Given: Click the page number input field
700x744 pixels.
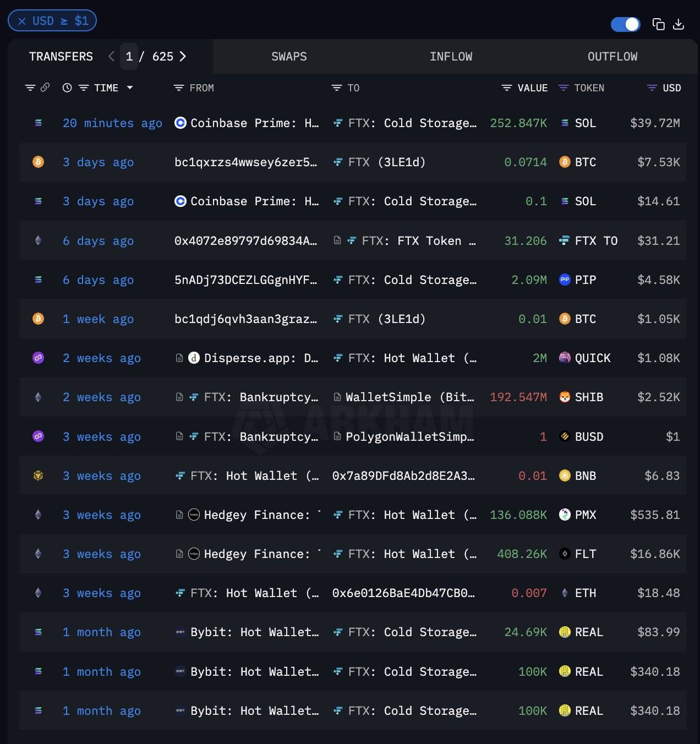Looking at the screenshot, I should click(129, 56).
